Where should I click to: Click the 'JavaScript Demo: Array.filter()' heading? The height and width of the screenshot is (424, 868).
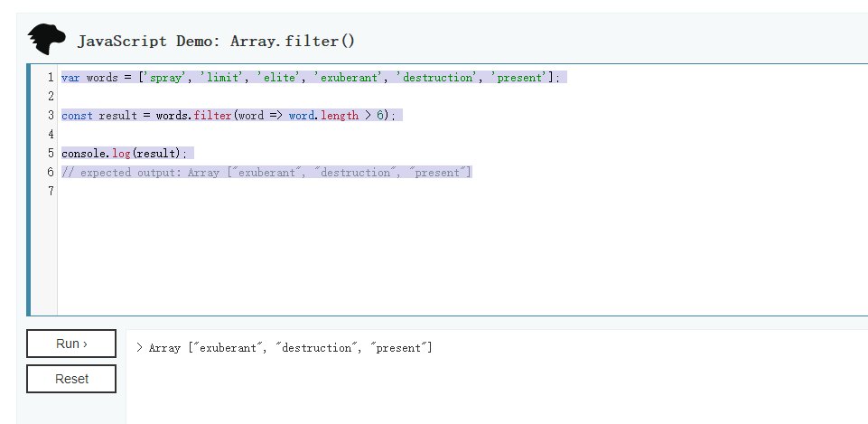point(216,42)
